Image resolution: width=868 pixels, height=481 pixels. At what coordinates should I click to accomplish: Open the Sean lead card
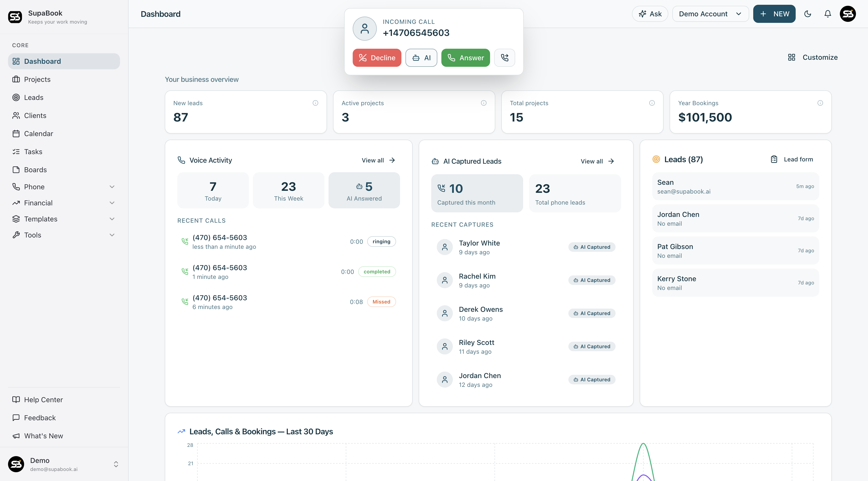pos(735,186)
